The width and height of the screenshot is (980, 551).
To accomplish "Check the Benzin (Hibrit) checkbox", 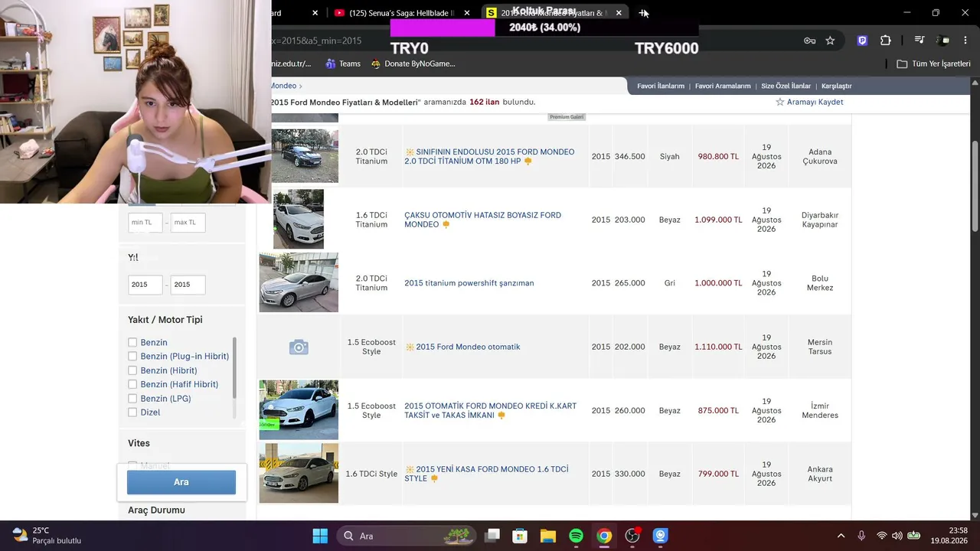I will [132, 370].
